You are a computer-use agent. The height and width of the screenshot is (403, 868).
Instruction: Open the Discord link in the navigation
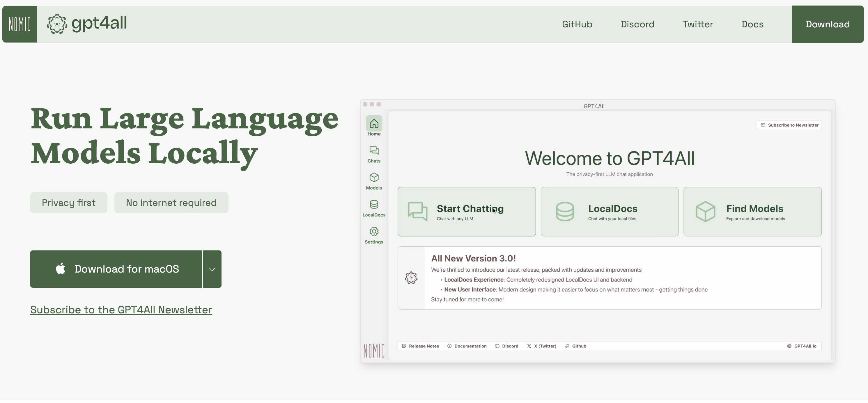[x=637, y=24]
